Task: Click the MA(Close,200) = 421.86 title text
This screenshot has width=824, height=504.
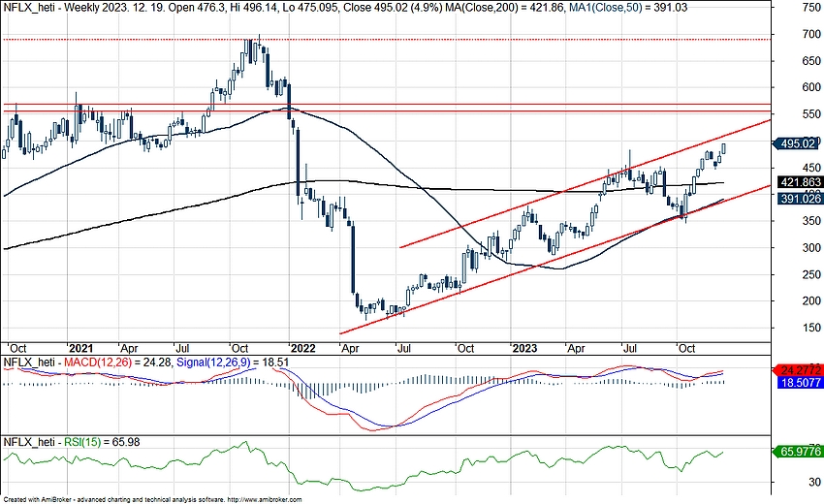Action: 505,8
